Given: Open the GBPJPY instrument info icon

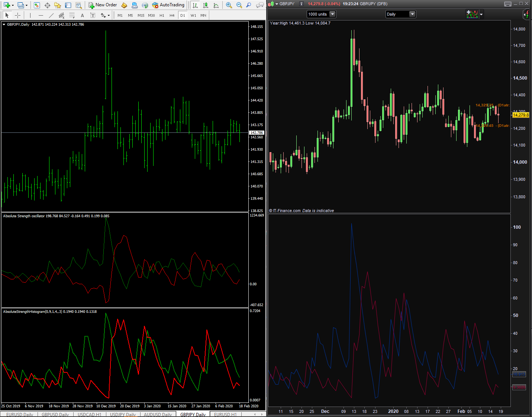Looking at the screenshot, I should click(x=301, y=4).
